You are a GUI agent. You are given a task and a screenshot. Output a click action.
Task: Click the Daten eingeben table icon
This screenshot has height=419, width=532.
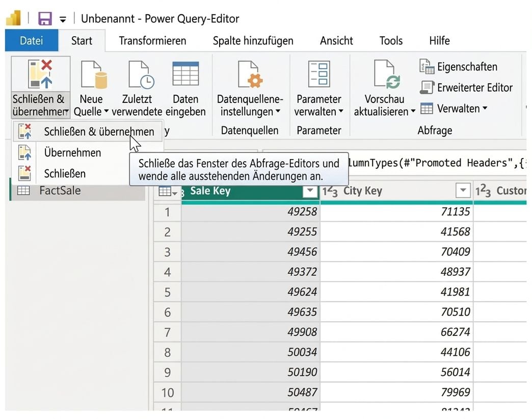tap(185, 73)
